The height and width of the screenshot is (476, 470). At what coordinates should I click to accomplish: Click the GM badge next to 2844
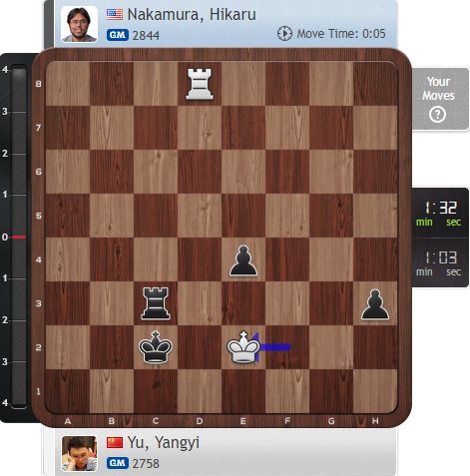pyautogui.click(x=118, y=35)
